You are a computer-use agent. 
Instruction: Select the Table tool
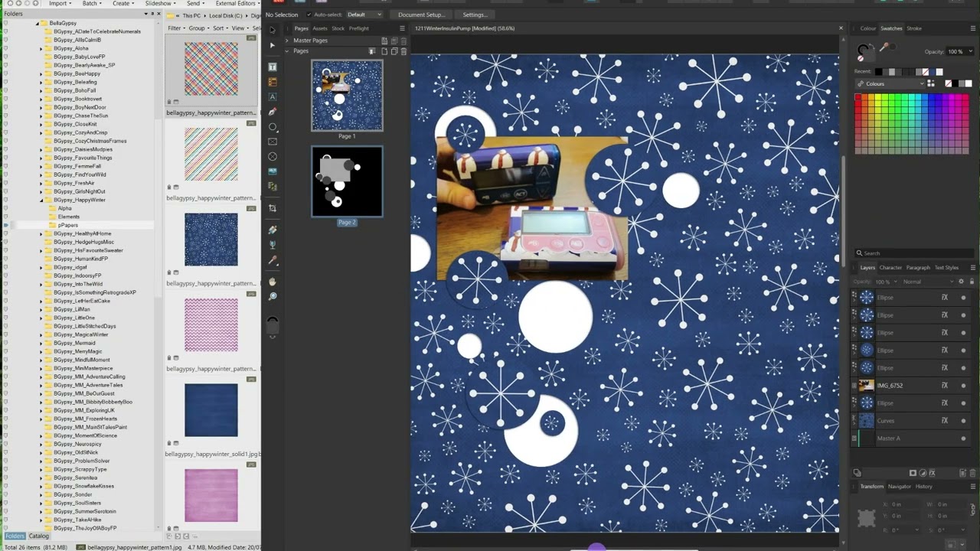click(x=273, y=82)
